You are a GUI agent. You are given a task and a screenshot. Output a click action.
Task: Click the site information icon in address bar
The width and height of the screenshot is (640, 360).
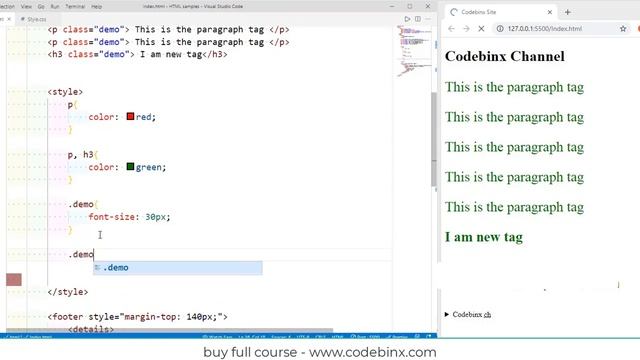500,29
